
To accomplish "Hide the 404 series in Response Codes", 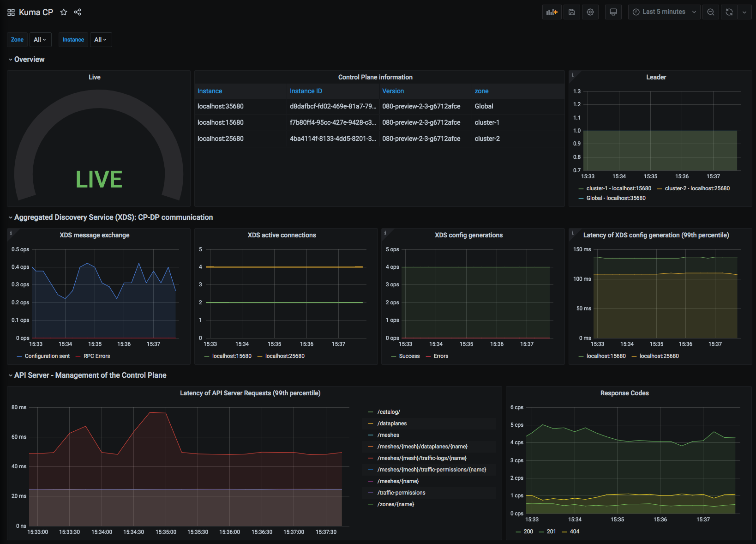I will coord(574,532).
